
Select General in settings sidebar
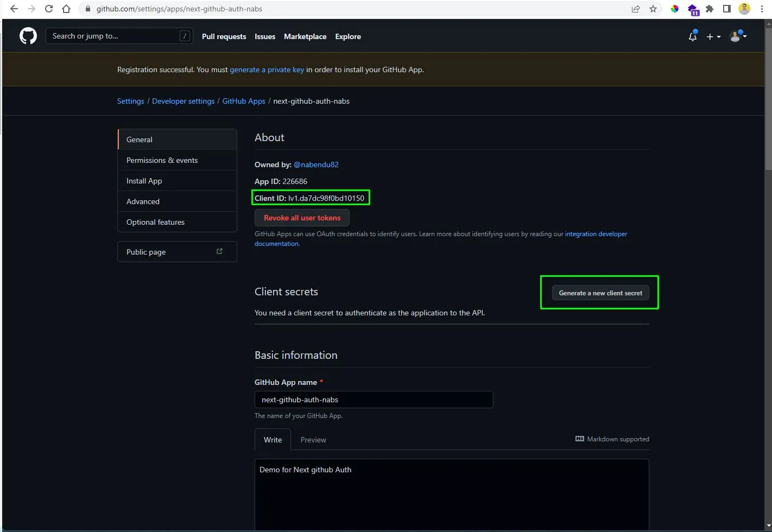click(177, 140)
